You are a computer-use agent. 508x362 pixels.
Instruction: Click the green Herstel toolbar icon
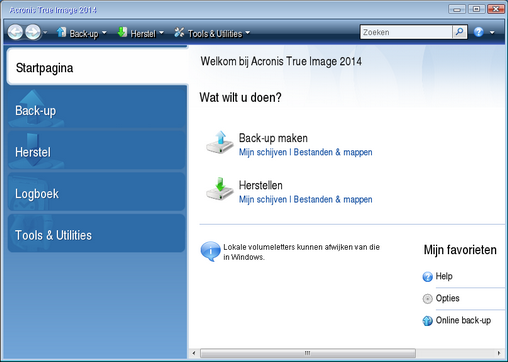[122, 32]
